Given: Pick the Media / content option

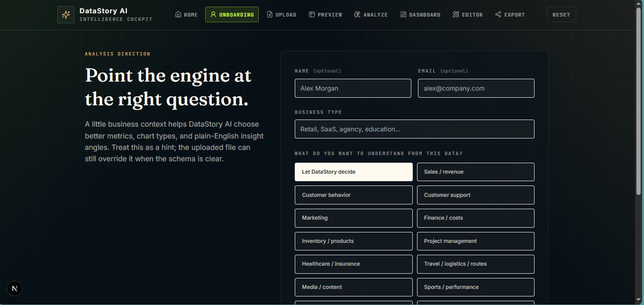Looking at the screenshot, I should 354,287.
